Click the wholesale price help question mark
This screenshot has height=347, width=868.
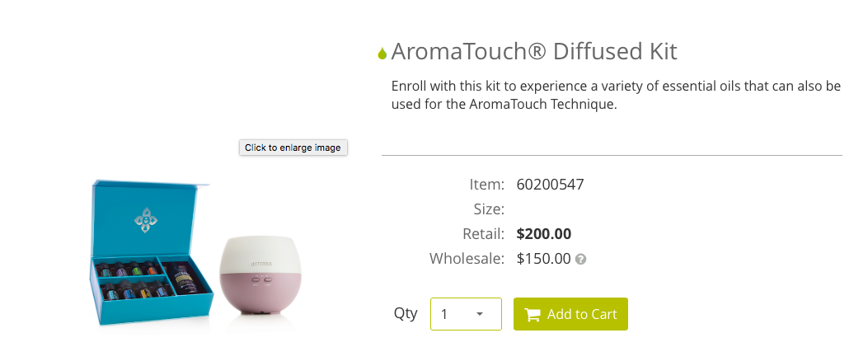581,259
